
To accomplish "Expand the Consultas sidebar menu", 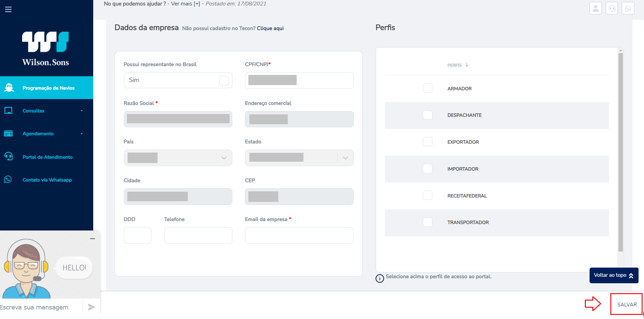I will pyautogui.click(x=47, y=111).
